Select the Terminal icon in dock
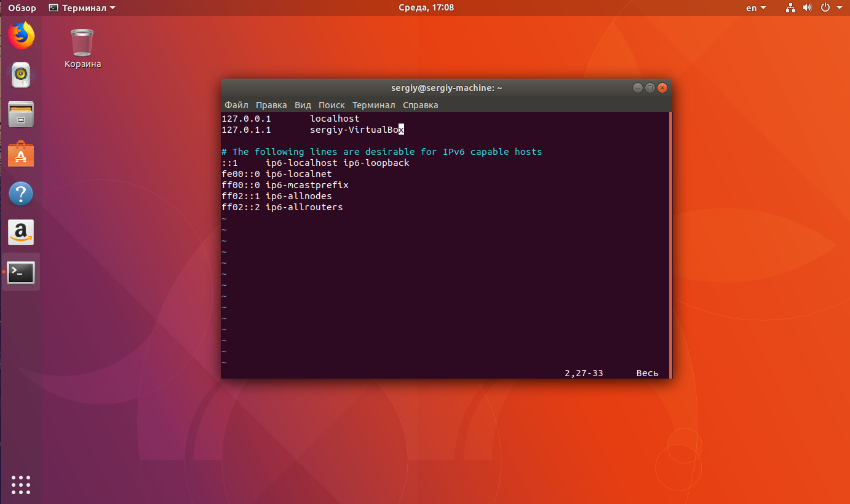 click(21, 272)
